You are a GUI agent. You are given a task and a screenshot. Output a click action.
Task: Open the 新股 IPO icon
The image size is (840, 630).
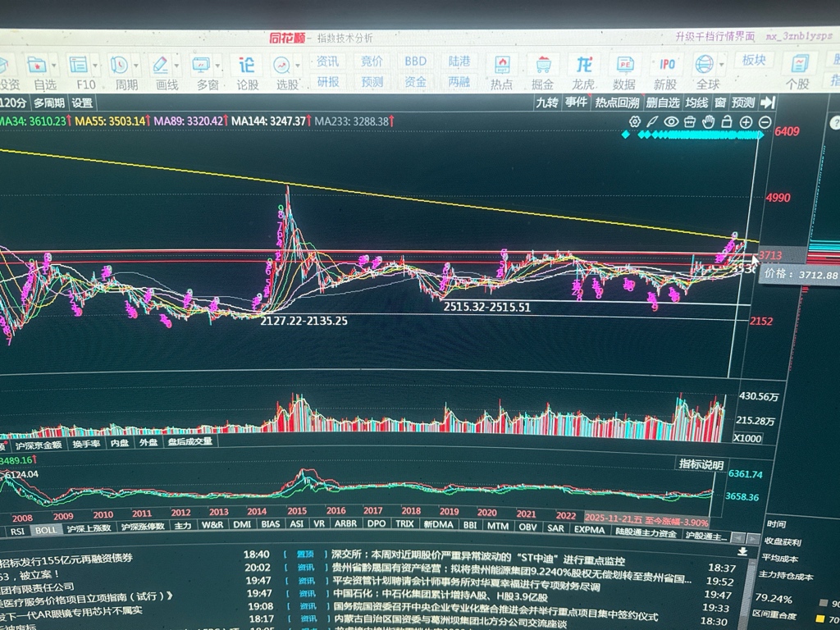click(x=666, y=65)
